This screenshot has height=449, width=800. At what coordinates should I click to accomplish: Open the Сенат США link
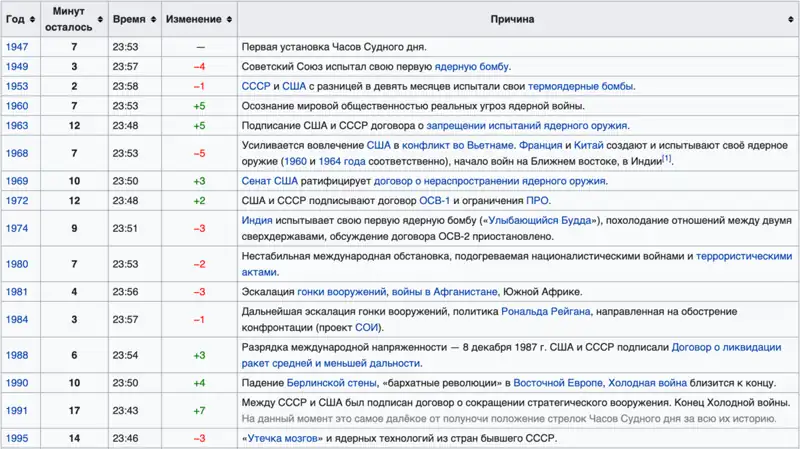coord(269,181)
